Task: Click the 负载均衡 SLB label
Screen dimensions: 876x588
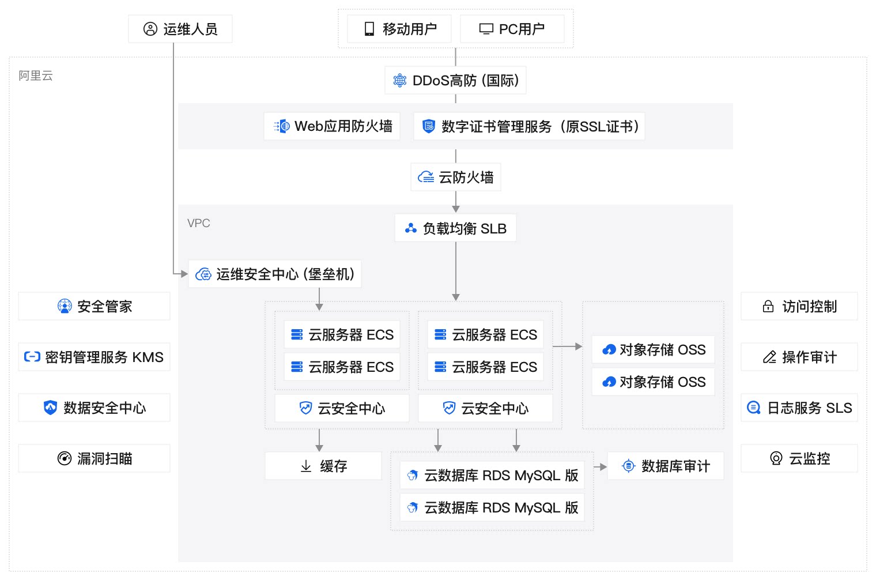Action: coord(465,228)
